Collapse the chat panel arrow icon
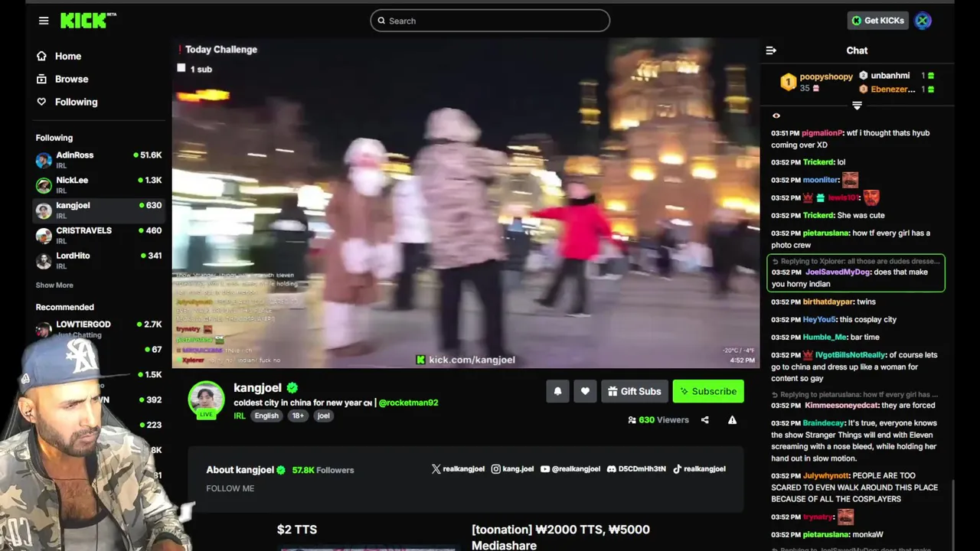The height and width of the screenshot is (551, 980). pos(771,51)
